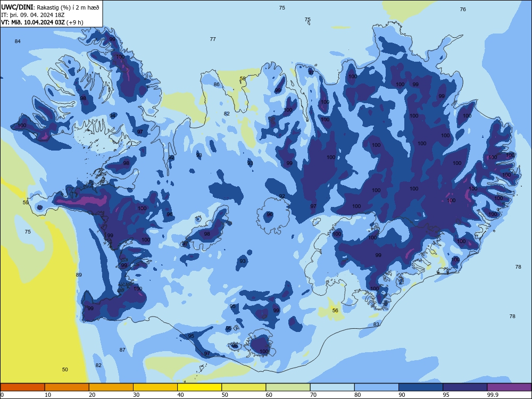
Task: Click the map value '83' on the coastline
Action: coord(376,325)
